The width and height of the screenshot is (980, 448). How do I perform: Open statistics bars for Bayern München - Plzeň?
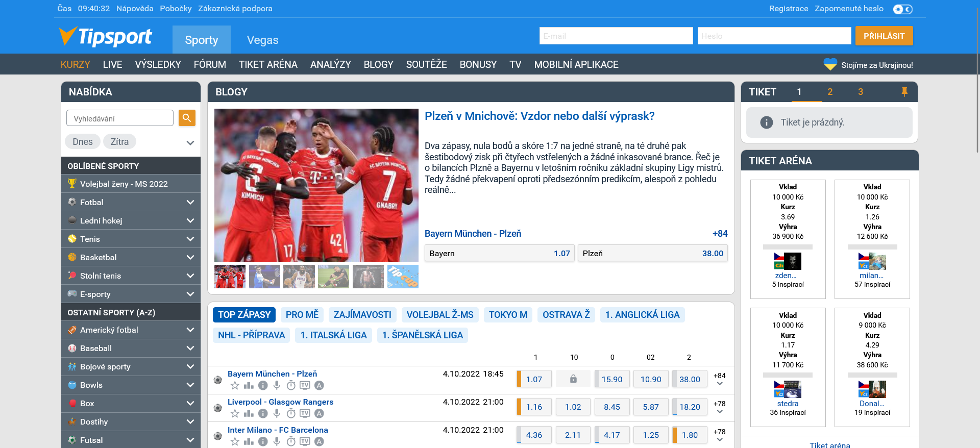click(x=249, y=385)
